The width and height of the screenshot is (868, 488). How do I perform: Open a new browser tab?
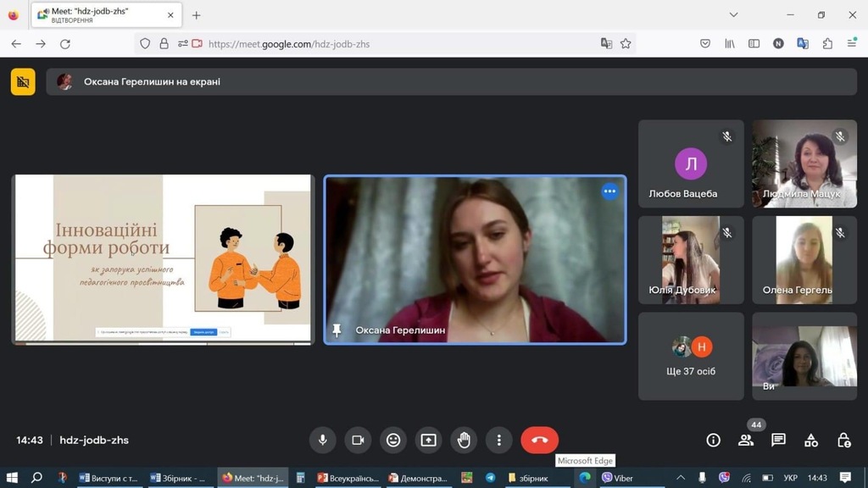[x=197, y=15]
